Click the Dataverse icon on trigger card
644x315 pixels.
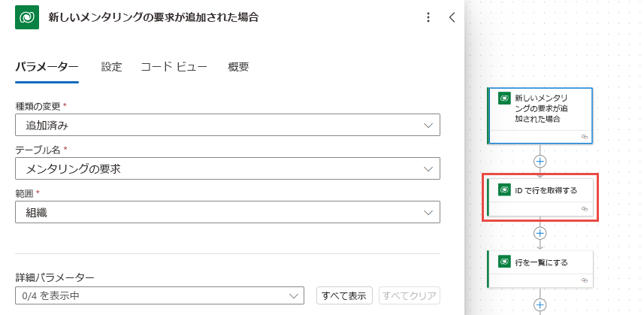coord(504,98)
